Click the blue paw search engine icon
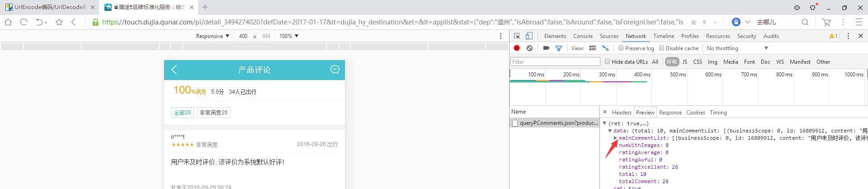The width and height of the screenshot is (868, 189). click(x=736, y=22)
